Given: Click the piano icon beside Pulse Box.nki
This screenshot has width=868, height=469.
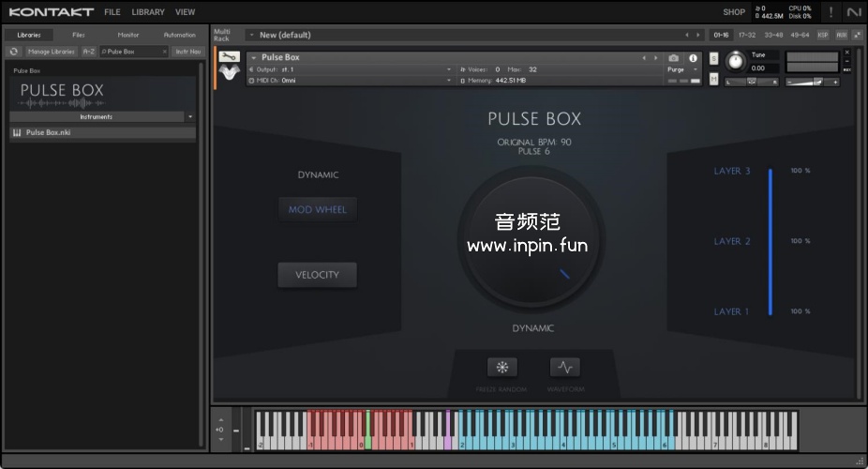Looking at the screenshot, I should point(17,132).
